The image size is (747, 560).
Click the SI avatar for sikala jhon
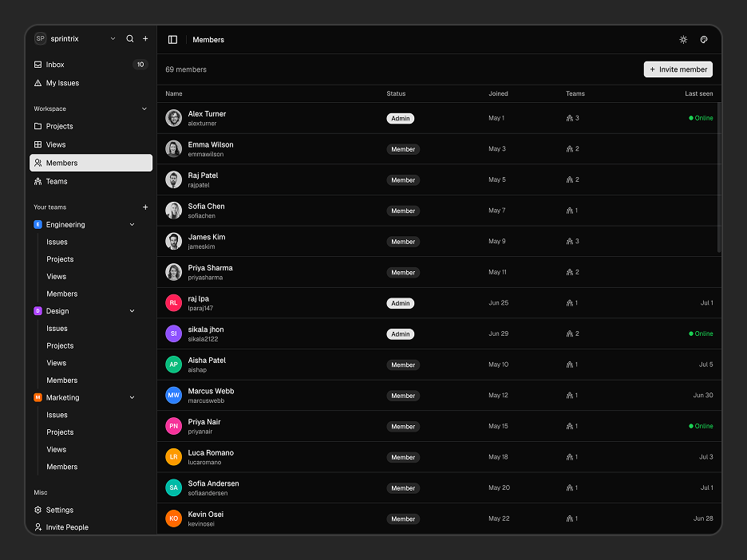tap(173, 333)
